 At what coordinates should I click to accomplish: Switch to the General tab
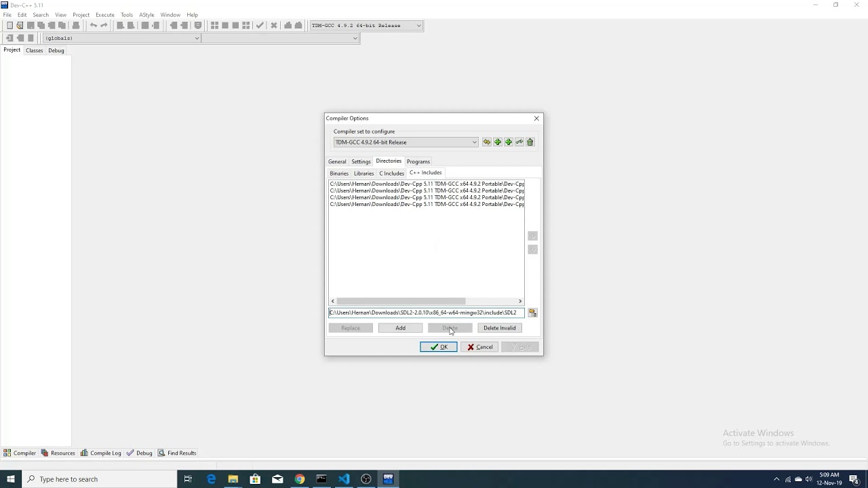click(337, 162)
